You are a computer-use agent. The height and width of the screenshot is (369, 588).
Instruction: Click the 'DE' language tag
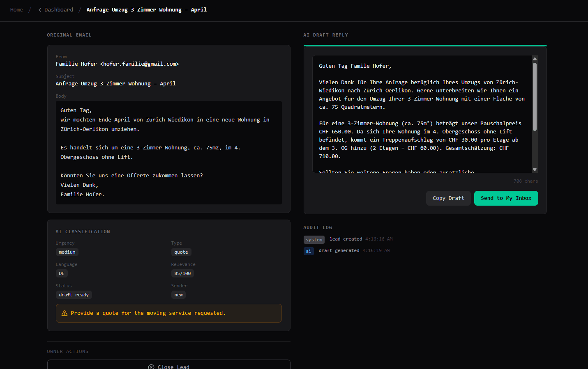pyautogui.click(x=62, y=274)
